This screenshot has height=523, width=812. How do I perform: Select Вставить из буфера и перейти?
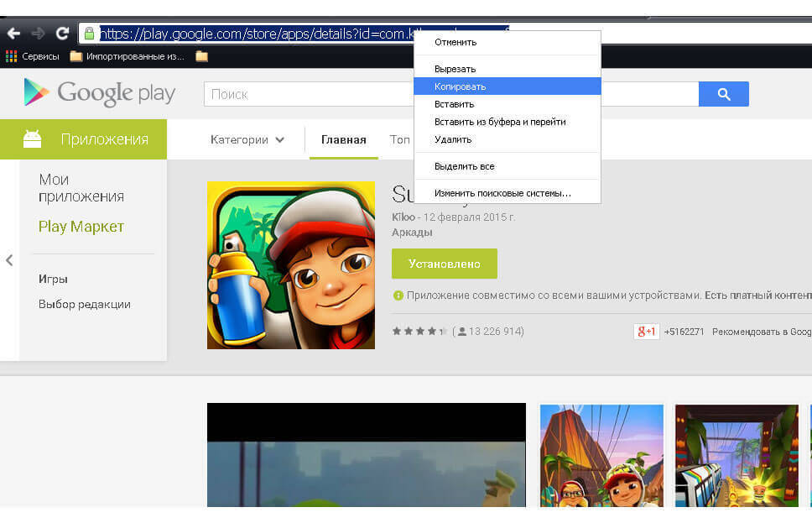(x=507, y=122)
